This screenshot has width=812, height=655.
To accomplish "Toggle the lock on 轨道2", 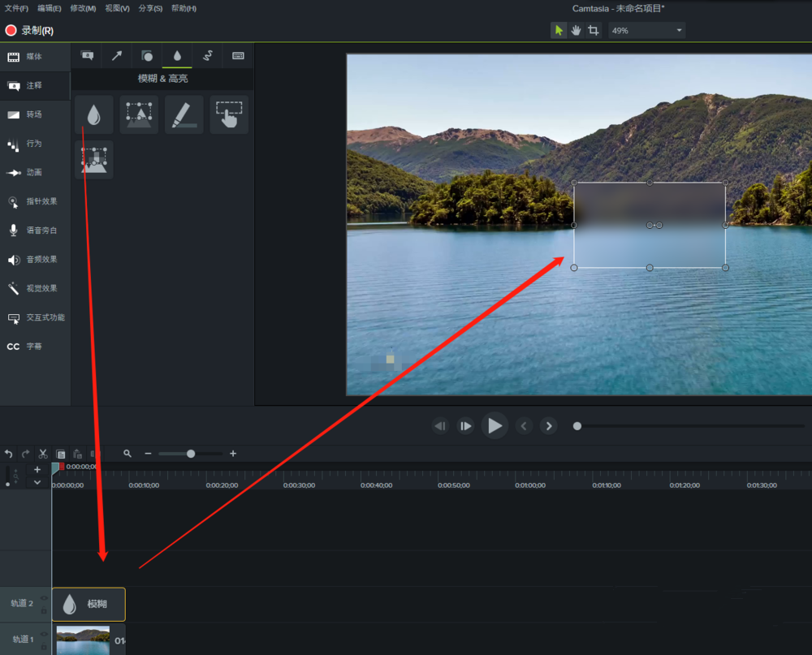I will click(x=44, y=610).
